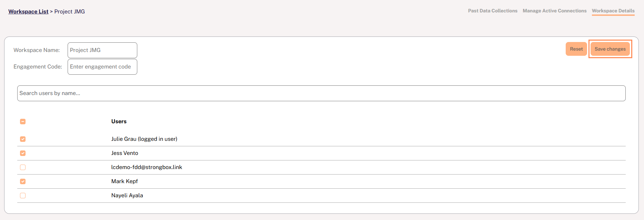The image size is (644, 220).
Task: Uncheck the Mark Kepf checkbox
Action: (x=23, y=181)
